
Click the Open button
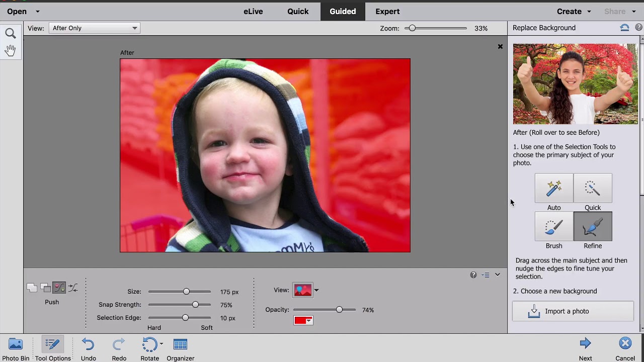pos(17,11)
